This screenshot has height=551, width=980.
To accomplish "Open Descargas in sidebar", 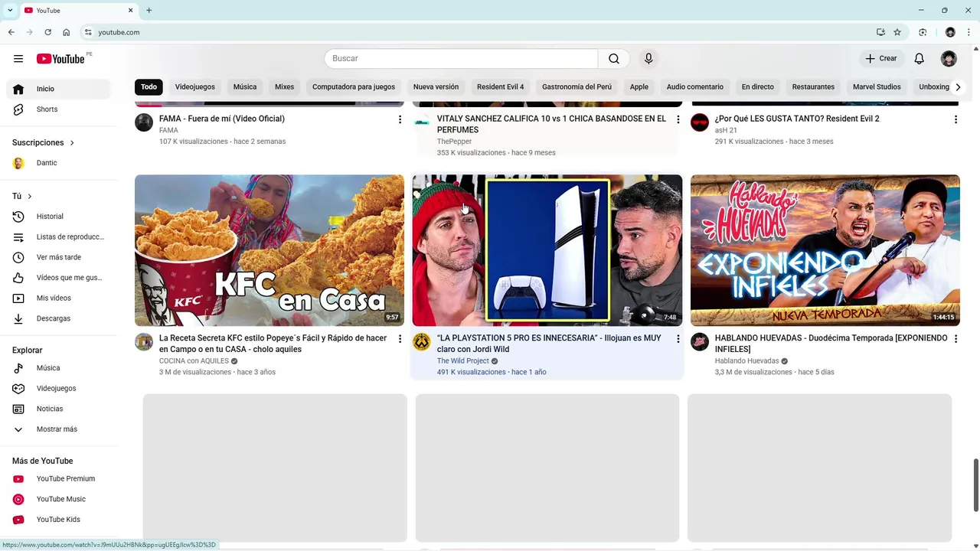I will point(58,318).
